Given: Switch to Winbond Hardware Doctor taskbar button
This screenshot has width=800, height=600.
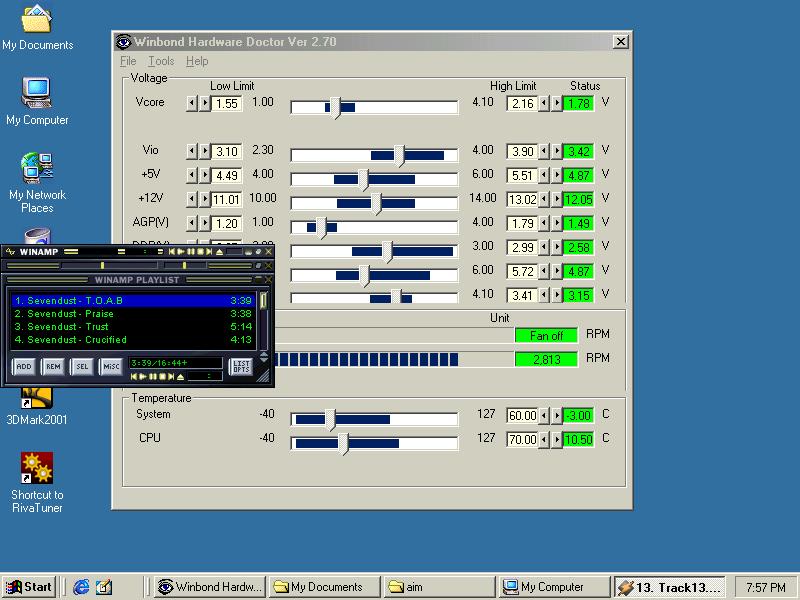Looking at the screenshot, I should (x=210, y=587).
